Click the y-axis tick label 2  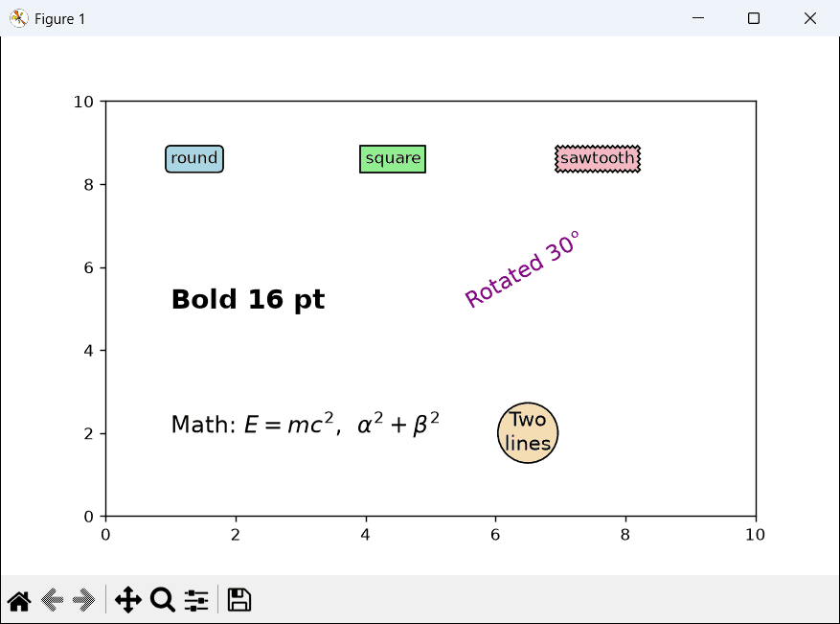click(88, 434)
